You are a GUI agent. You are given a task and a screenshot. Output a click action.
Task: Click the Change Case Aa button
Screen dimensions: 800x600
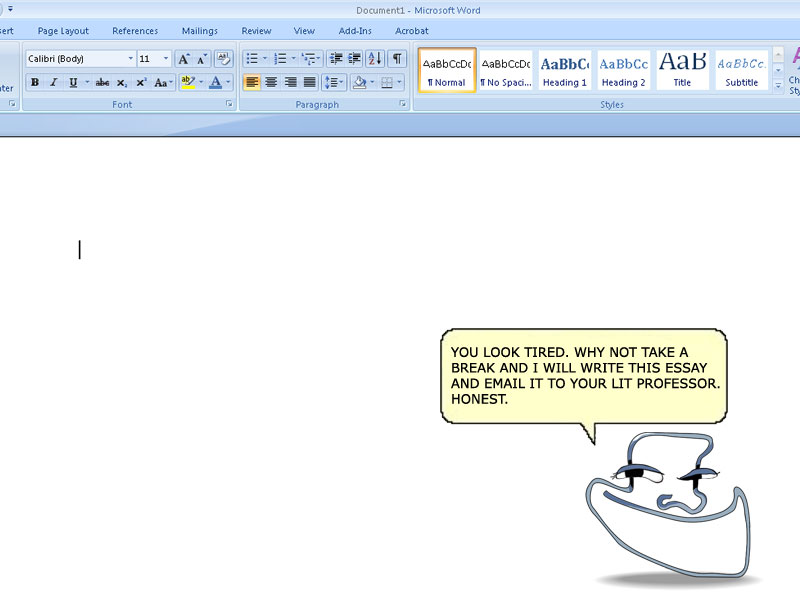coord(163,82)
